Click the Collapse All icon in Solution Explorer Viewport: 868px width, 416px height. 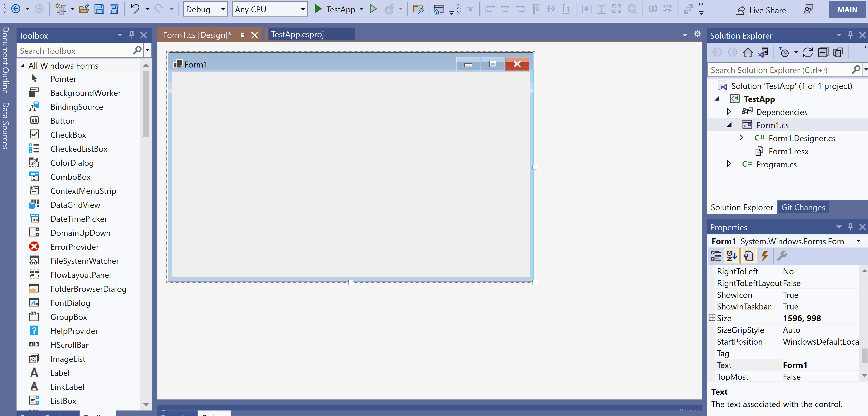823,53
